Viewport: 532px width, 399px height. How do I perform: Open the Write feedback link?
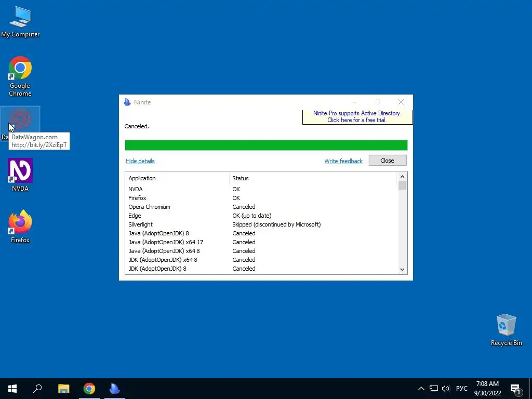pyautogui.click(x=343, y=161)
